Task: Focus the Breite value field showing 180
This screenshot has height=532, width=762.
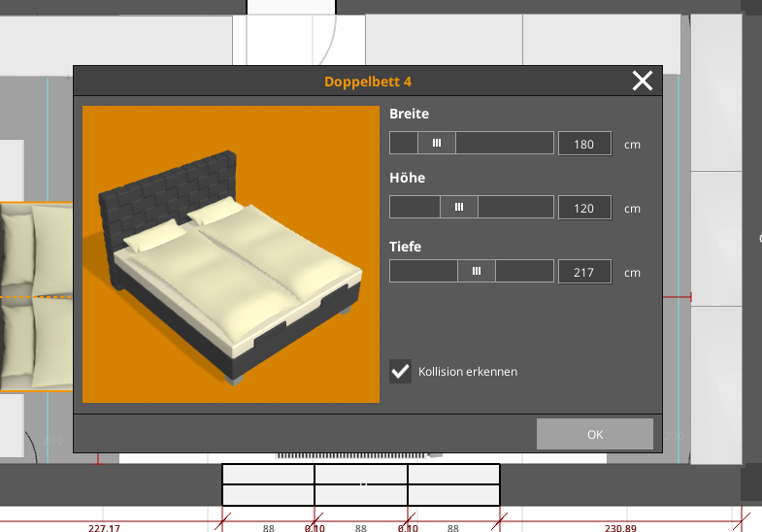Action: (x=584, y=144)
